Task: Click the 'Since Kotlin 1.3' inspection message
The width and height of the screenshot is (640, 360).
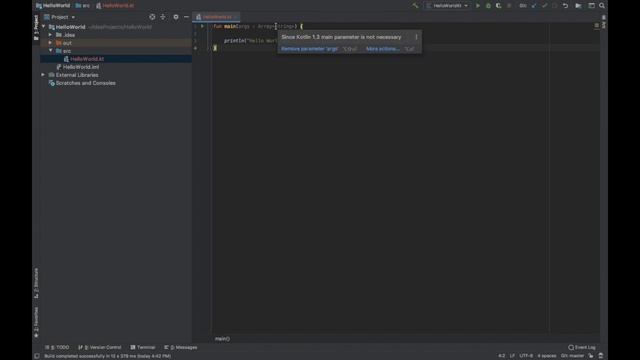Action: pyautogui.click(x=341, y=37)
